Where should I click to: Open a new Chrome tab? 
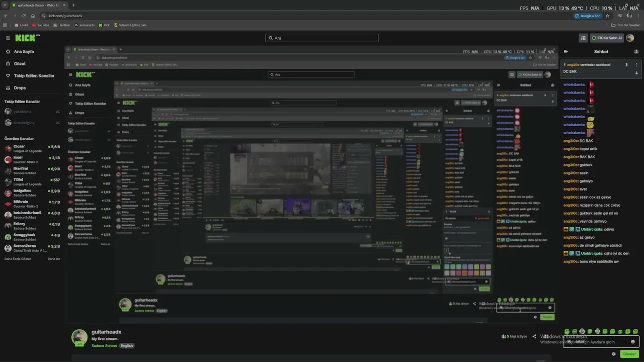point(73,5)
